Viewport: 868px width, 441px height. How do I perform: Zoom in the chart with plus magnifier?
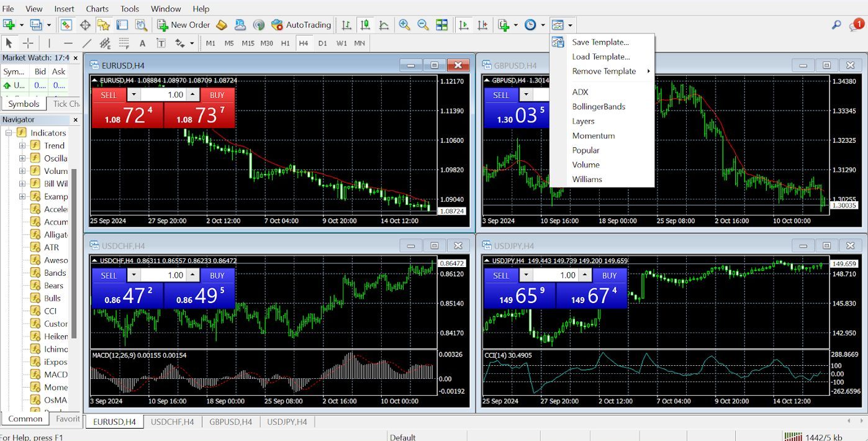pos(404,25)
